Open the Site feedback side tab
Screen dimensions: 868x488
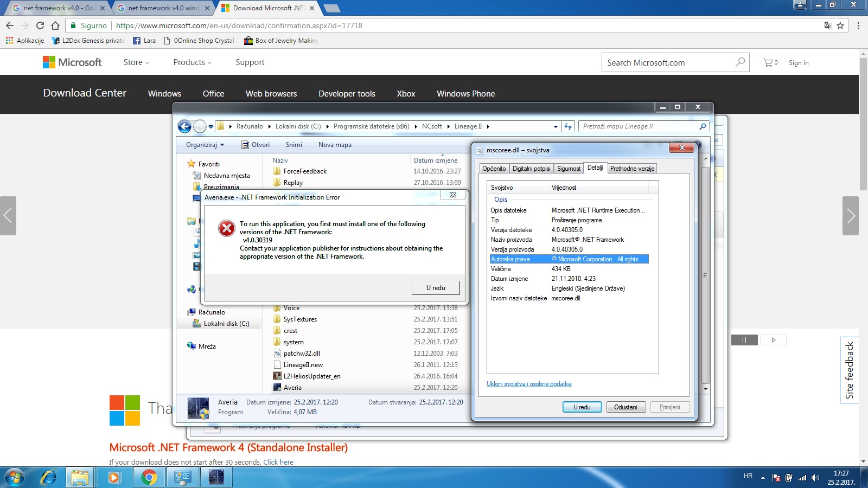(x=850, y=370)
